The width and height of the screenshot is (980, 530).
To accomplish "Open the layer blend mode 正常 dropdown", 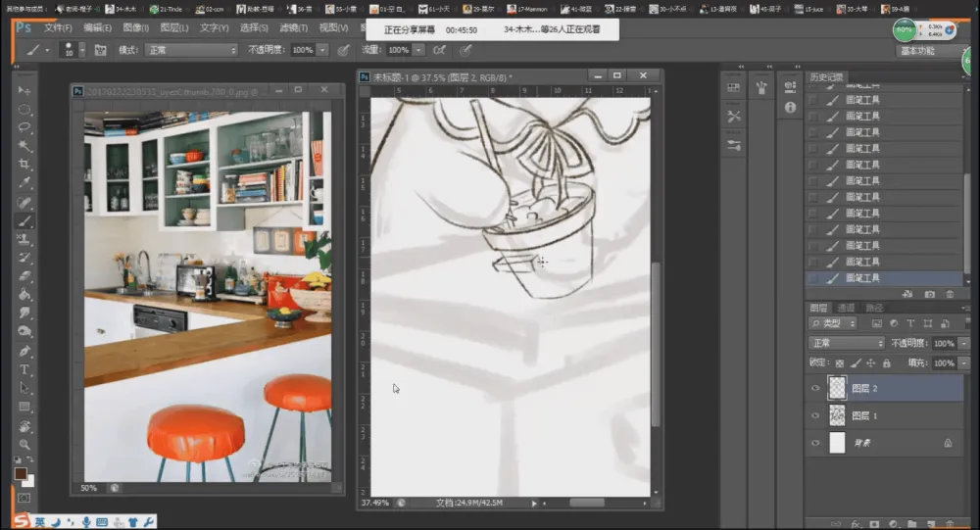I will (x=846, y=343).
